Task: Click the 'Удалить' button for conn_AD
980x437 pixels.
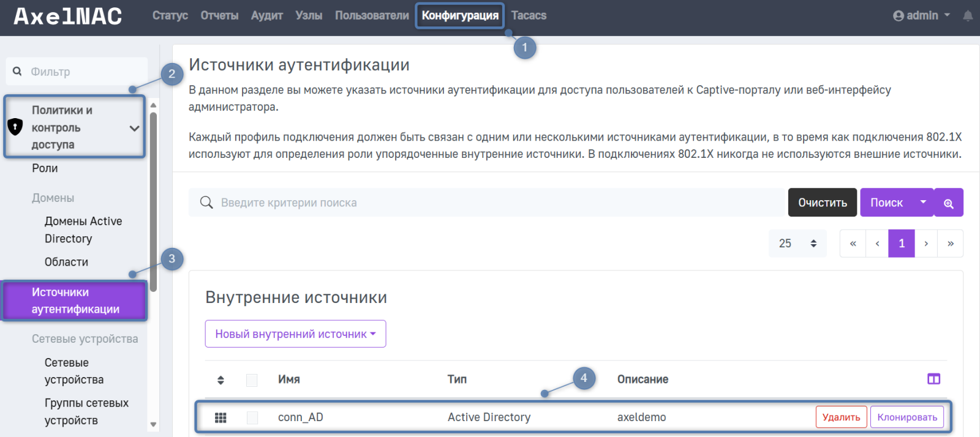Action: tap(841, 417)
